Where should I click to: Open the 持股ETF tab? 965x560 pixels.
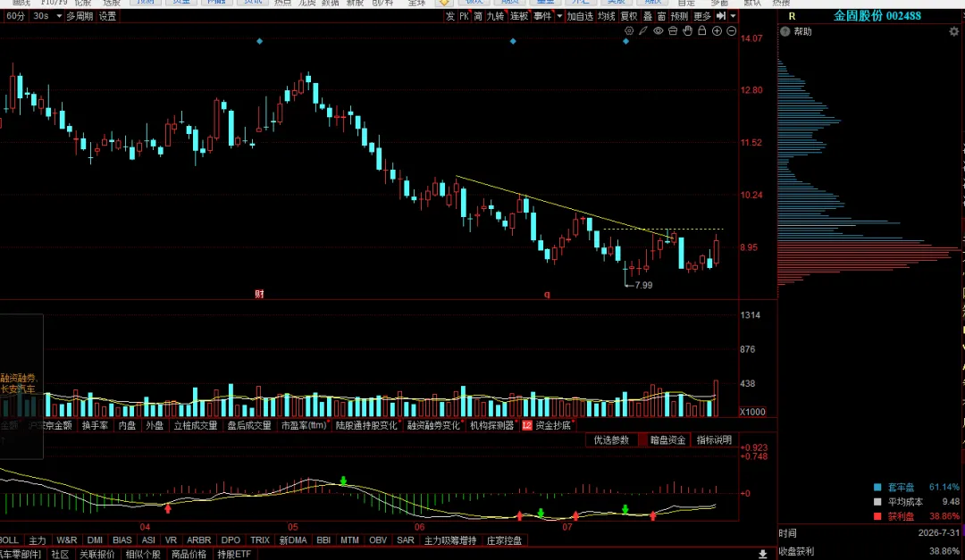click(234, 555)
